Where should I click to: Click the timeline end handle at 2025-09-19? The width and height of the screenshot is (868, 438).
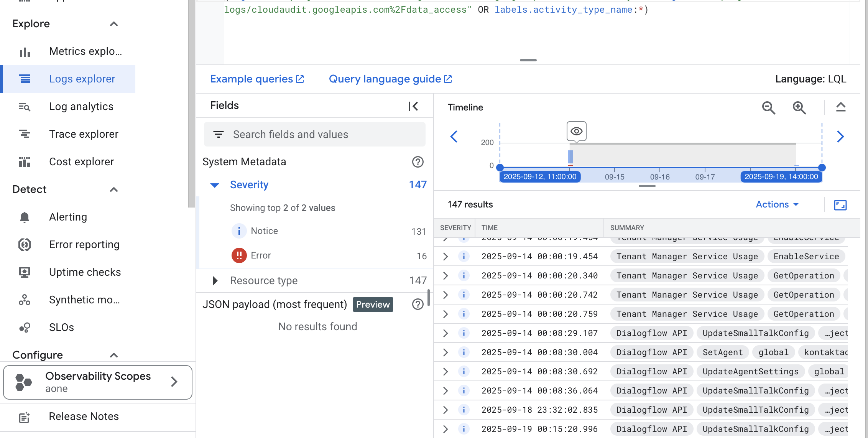pos(822,168)
